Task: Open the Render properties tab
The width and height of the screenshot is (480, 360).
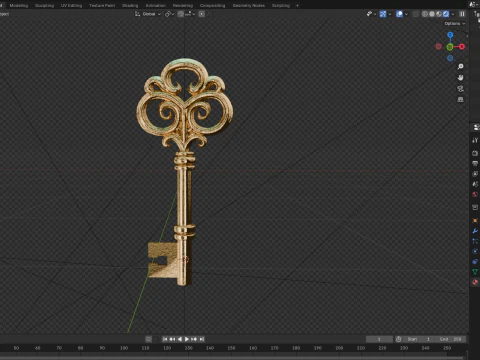Action: 475,153
